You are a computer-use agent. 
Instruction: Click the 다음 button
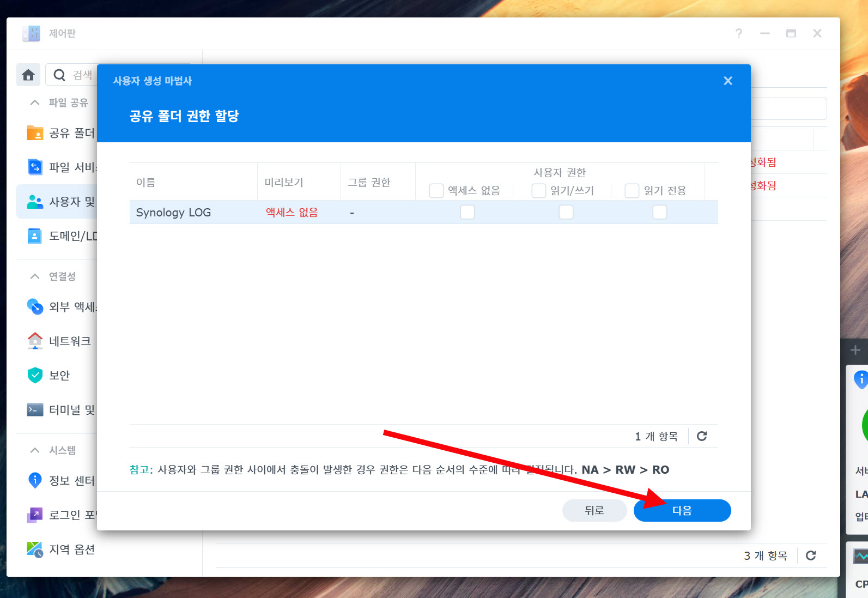(682, 510)
